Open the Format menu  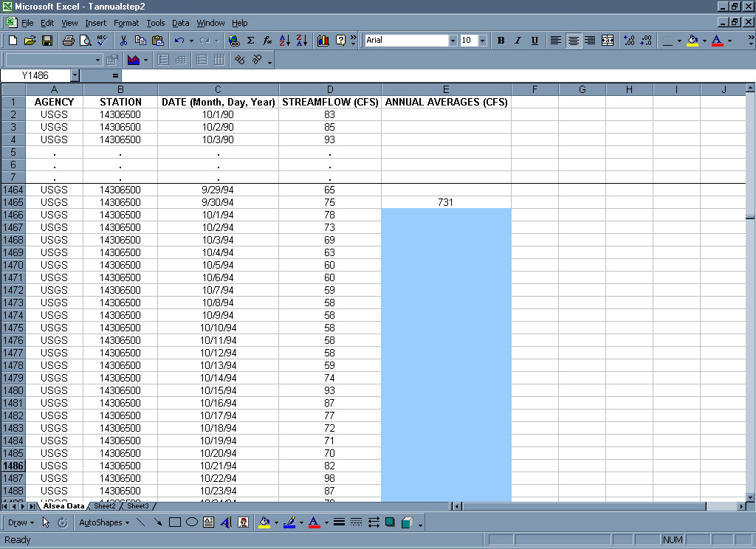pyautogui.click(x=126, y=23)
